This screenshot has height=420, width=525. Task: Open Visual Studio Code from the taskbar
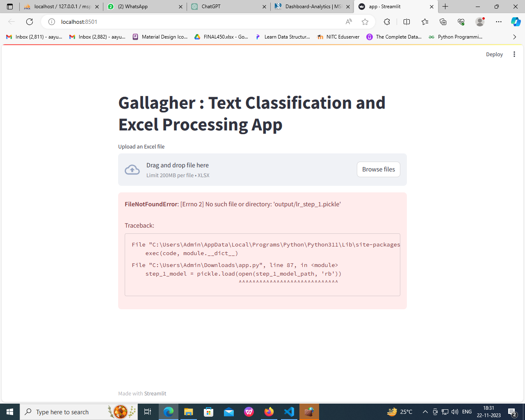[289, 412]
